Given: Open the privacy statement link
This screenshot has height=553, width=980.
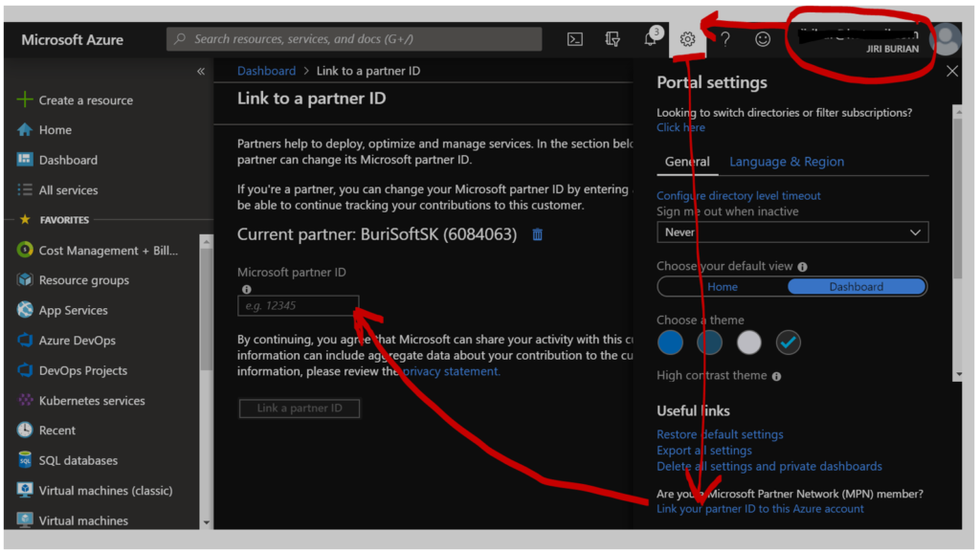Looking at the screenshot, I should click(452, 371).
